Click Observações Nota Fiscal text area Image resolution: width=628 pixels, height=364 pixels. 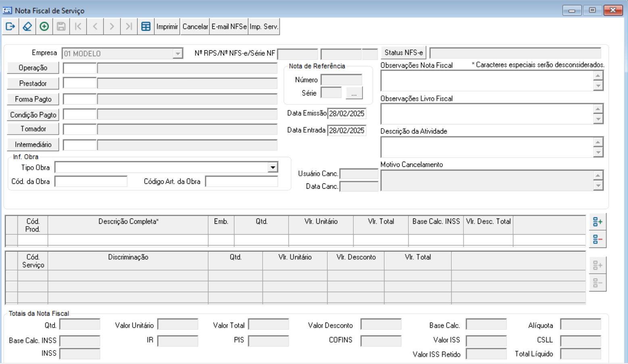click(487, 81)
